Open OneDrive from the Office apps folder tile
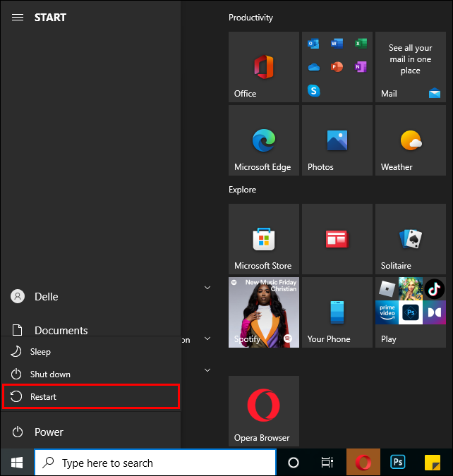The height and width of the screenshot is (476, 453). pos(313,67)
